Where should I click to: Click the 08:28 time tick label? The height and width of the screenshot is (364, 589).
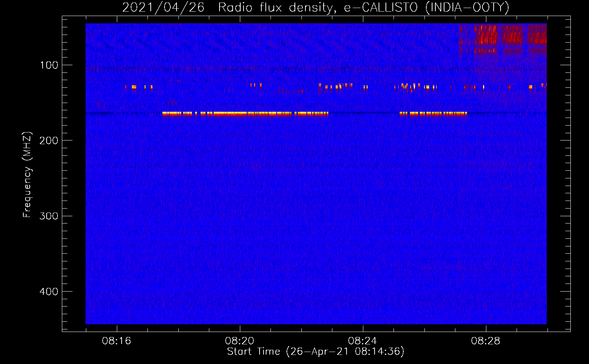pyautogui.click(x=486, y=341)
